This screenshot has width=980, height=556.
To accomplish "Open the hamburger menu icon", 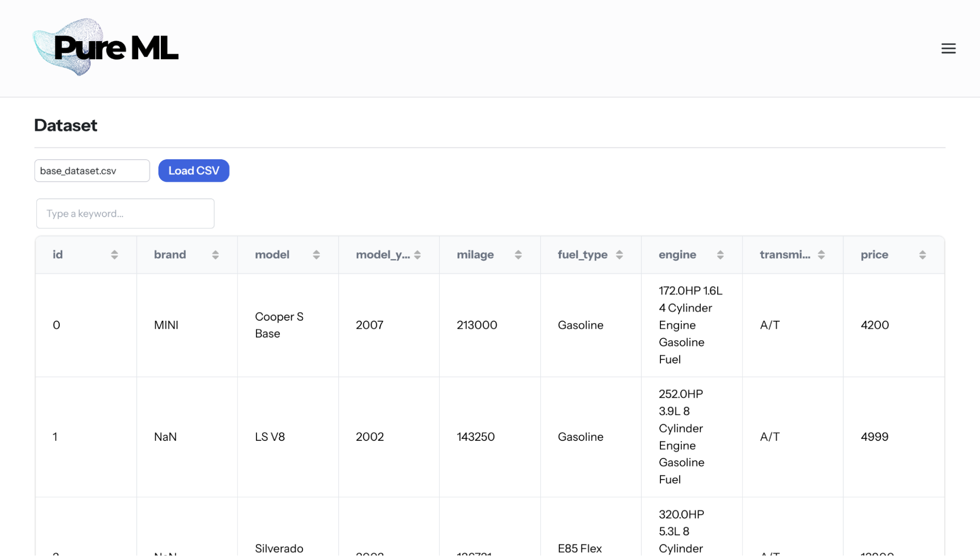I will tap(948, 48).
